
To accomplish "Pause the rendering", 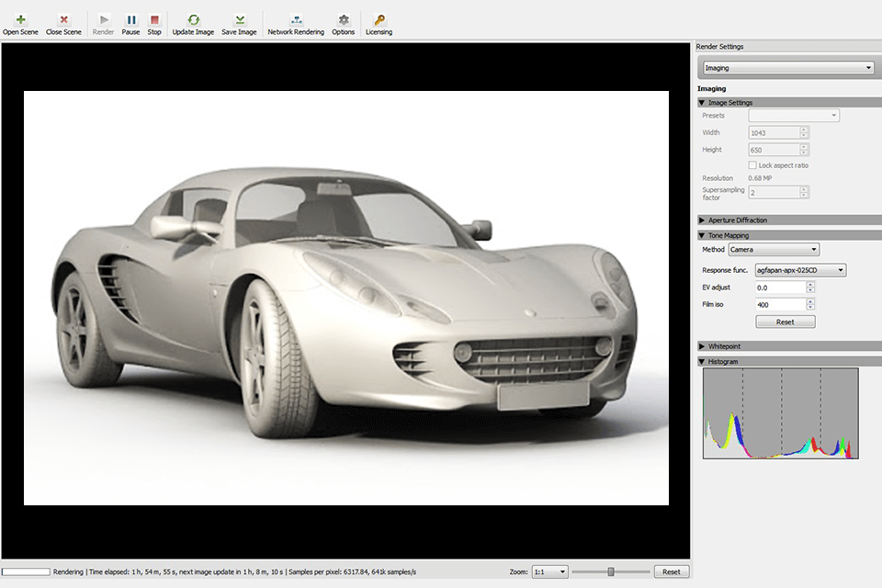I will (131, 19).
